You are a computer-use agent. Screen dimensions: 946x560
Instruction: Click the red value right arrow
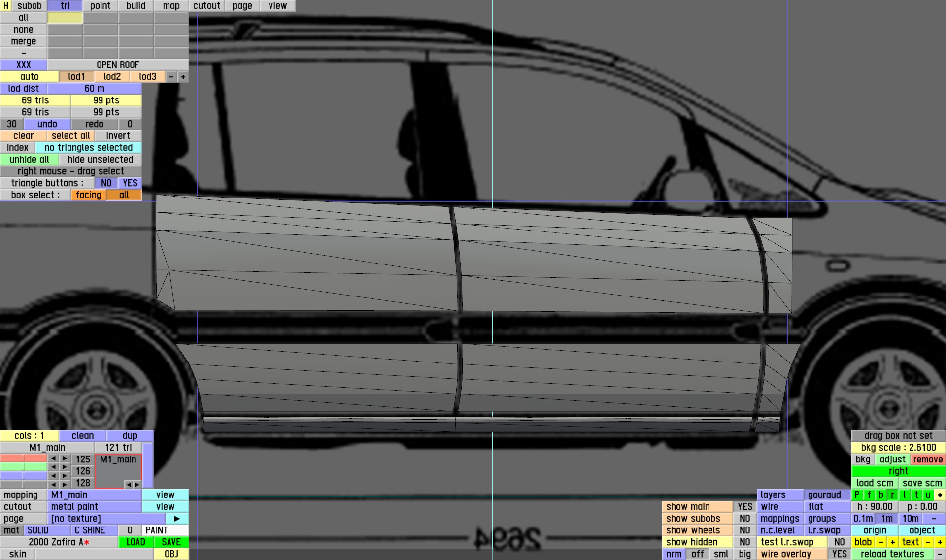coord(65,459)
